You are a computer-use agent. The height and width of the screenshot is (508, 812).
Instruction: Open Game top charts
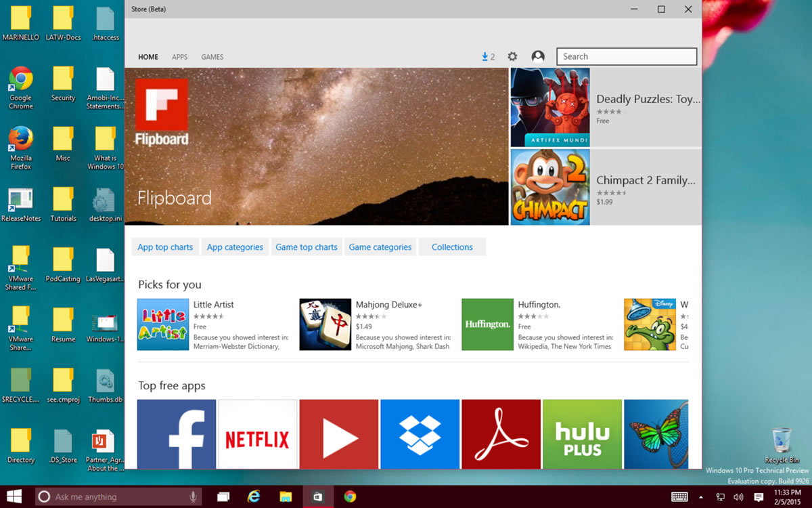[306, 247]
